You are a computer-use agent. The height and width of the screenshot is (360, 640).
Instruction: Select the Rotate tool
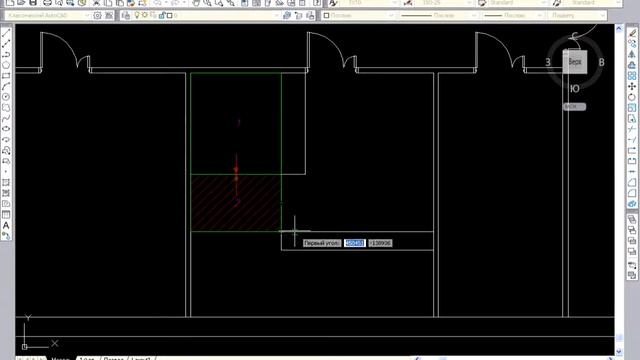click(x=632, y=97)
